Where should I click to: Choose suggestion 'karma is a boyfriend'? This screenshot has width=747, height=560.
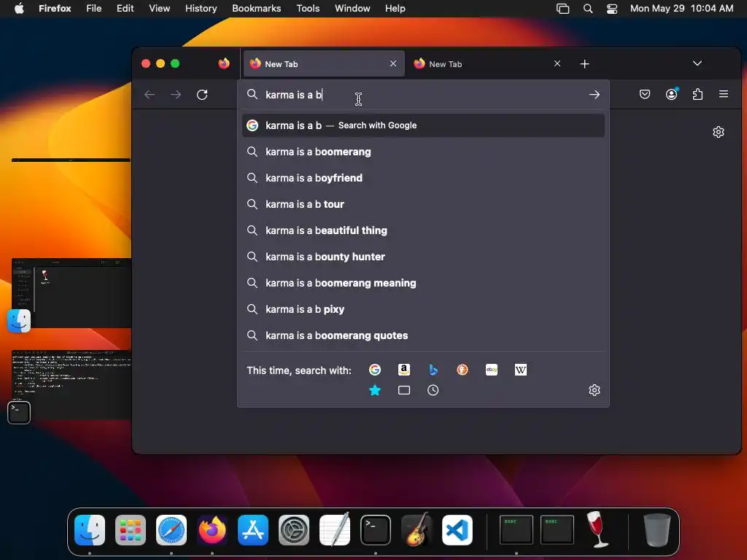tap(423, 178)
